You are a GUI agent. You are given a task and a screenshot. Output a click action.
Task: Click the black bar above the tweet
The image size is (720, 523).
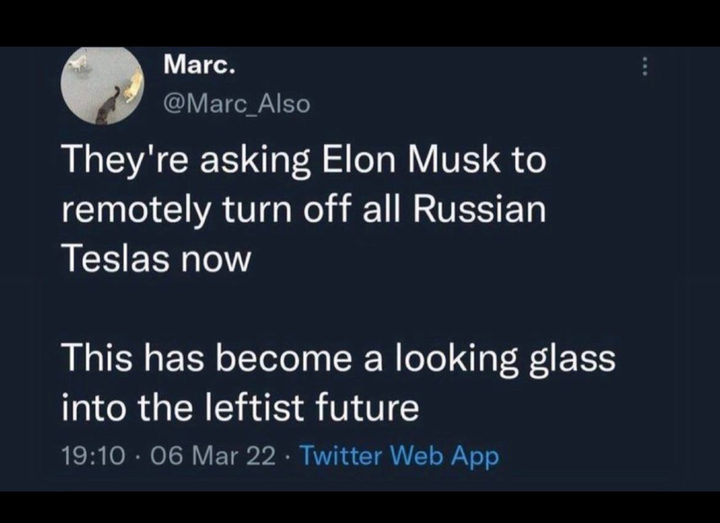(360, 22)
